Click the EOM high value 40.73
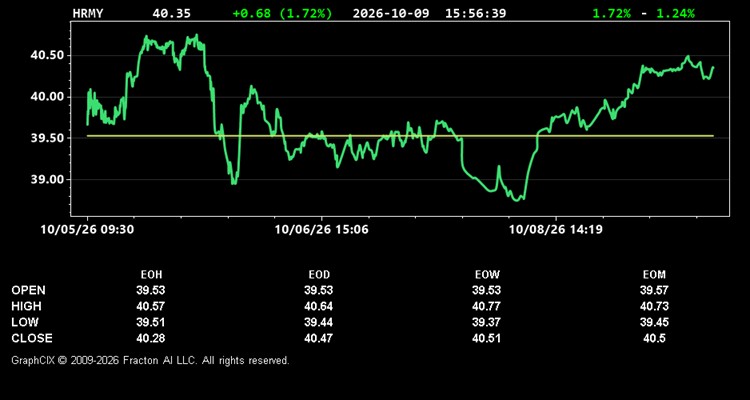This screenshot has height=400, width=750. pyautogui.click(x=654, y=306)
